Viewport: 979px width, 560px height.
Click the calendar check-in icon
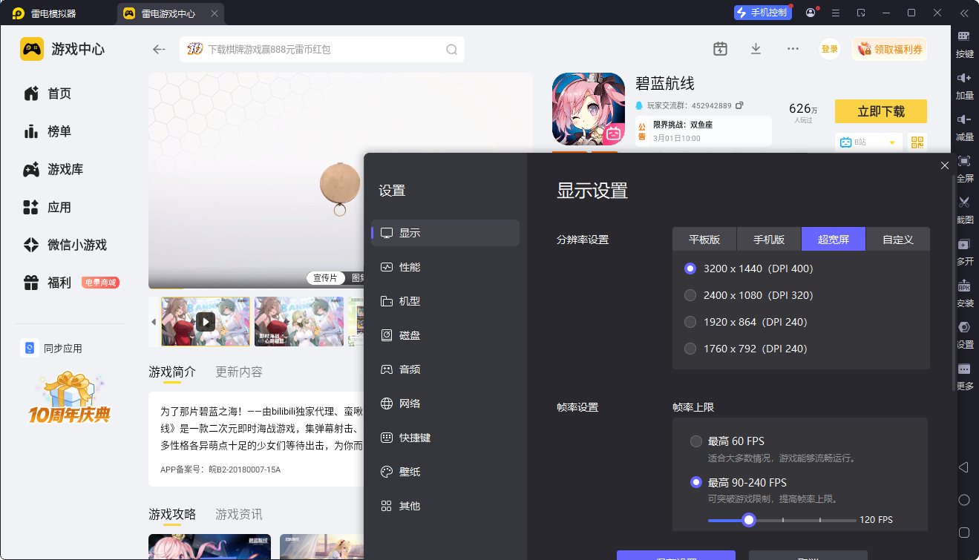pyautogui.click(x=720, y=49)
